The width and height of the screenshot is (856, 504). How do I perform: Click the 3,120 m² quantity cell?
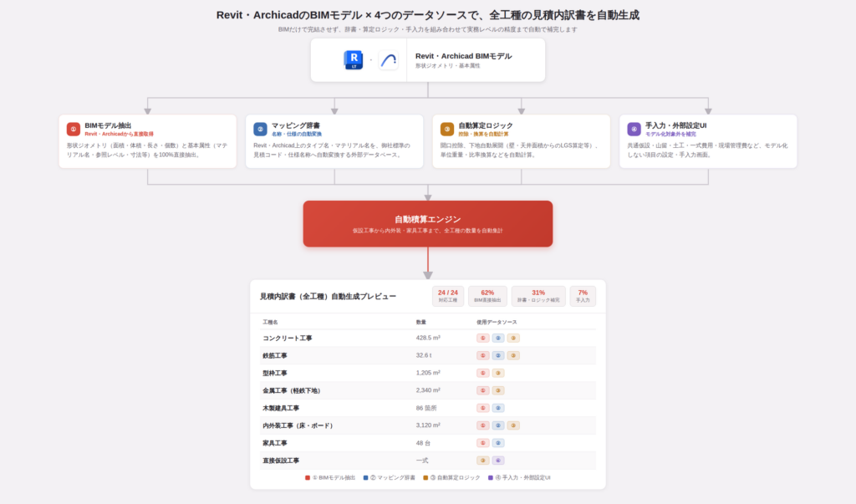428,425
